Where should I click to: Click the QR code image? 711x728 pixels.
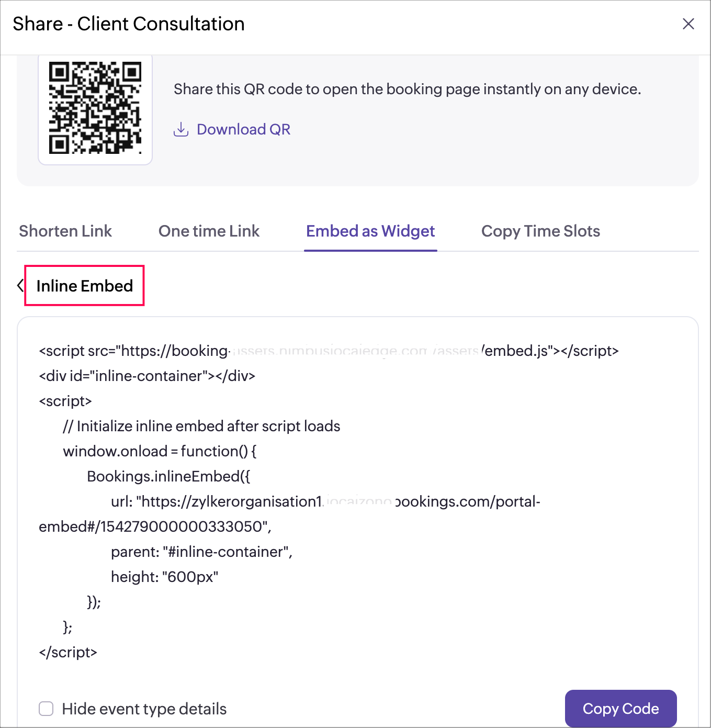click(95, 108)
